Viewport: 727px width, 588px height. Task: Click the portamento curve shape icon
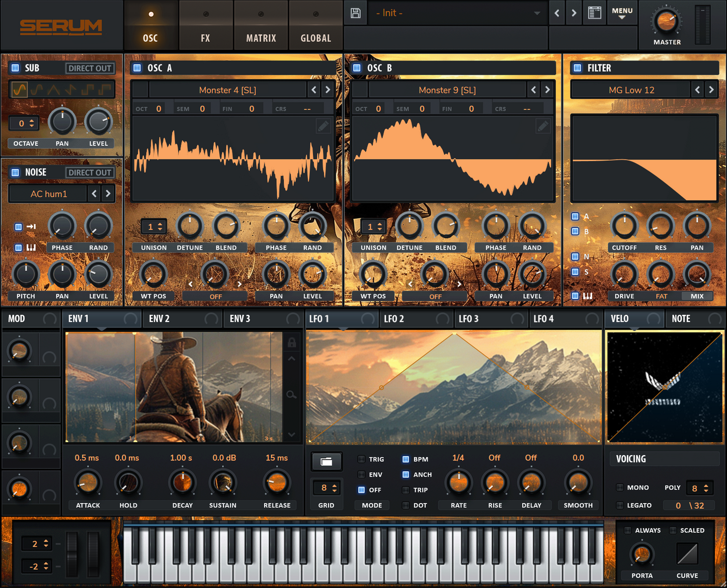click(687, 554)
